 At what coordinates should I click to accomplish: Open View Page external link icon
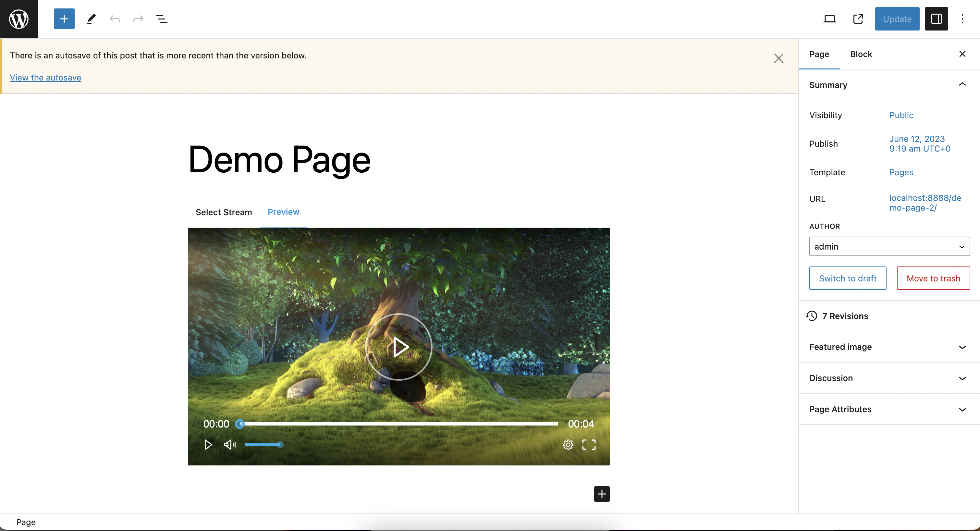click(858, 19)
